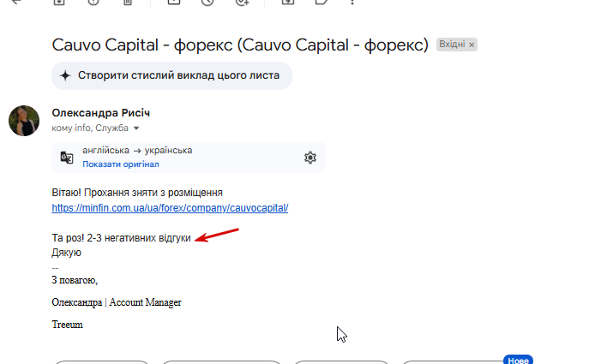Image resolution: width=607 pixels, height=364 pixels.
Task: Click Олександра | Account Manager signature
Action: click(x=117, y=302)
